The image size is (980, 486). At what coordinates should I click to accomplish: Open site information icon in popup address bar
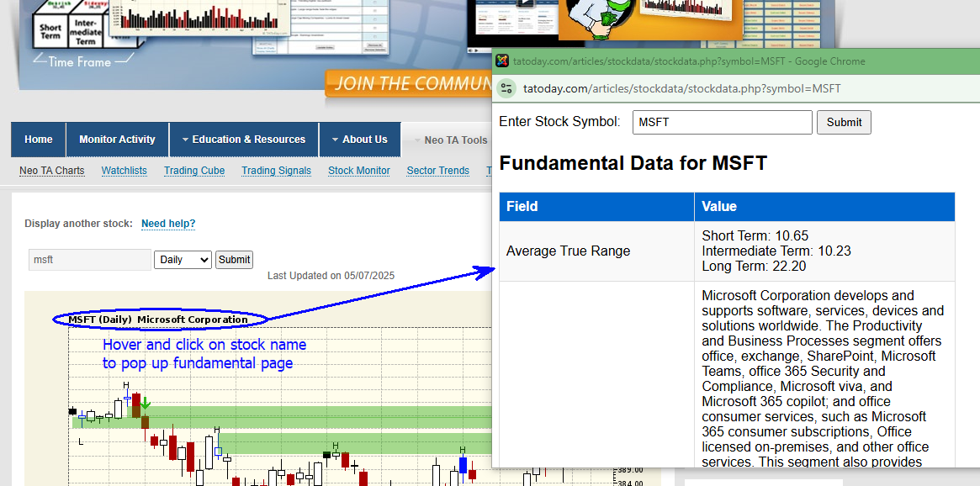coord(506,88)
